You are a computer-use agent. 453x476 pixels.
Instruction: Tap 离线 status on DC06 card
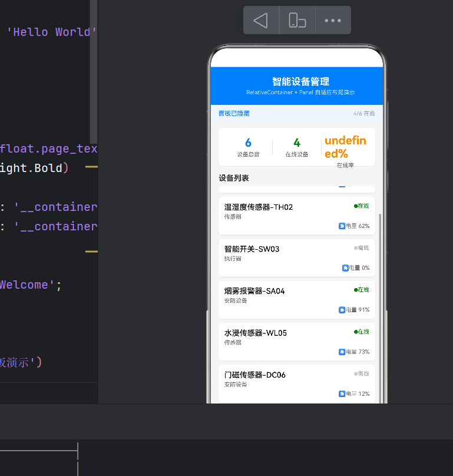361,373
